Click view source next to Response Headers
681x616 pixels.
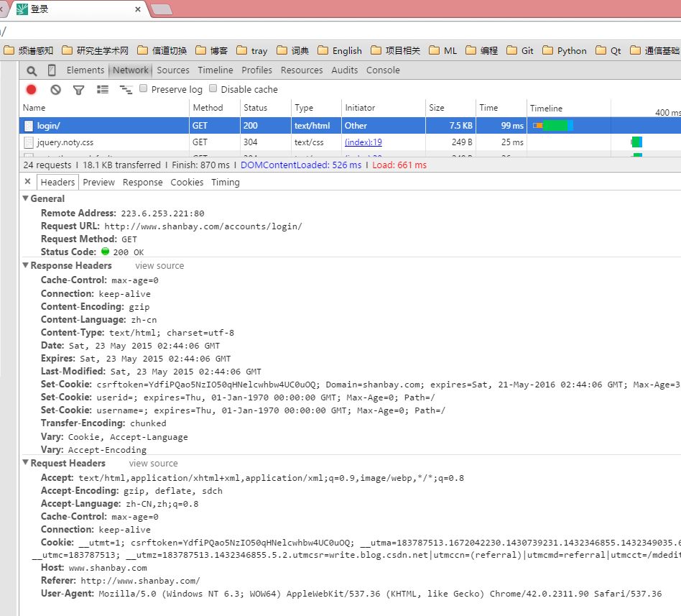159,266
